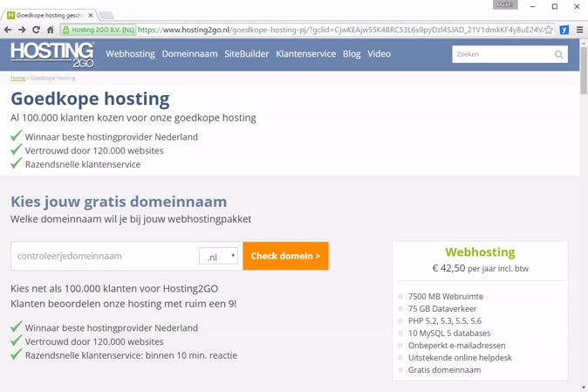This screenshot has height=392, width=588.
Task: Click the 75 GB Dataverkeer feature
Action: [x=442, y=309]
